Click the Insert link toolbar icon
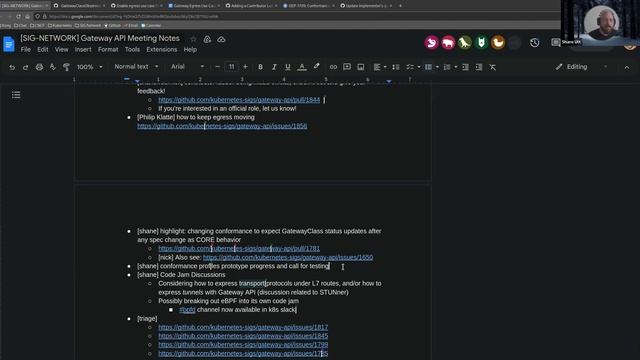Screen dimensions: 640x360 (333, 67)
